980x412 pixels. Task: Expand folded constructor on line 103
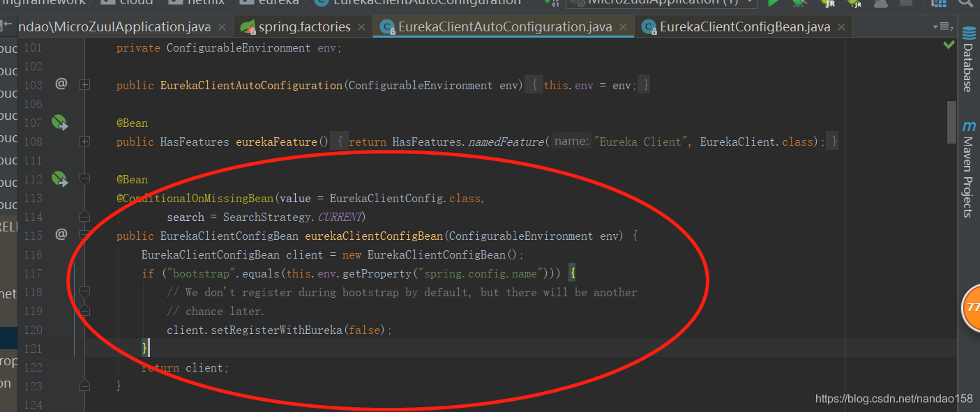point(85,85)
